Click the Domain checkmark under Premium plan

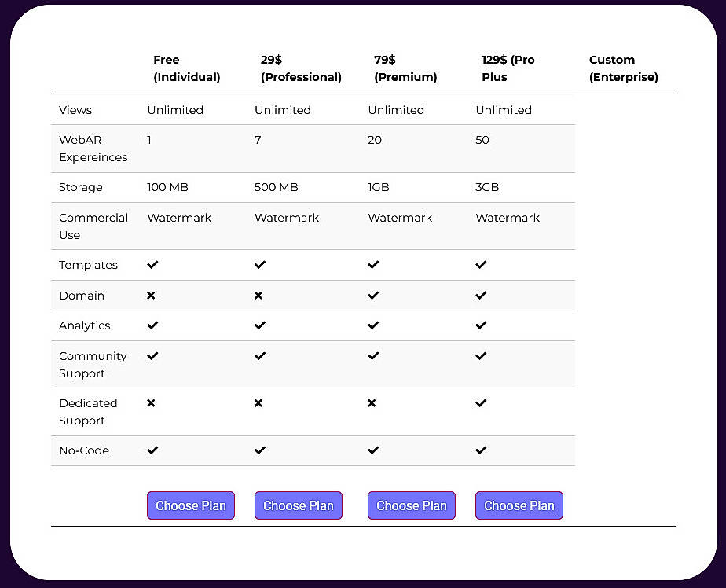click(x=372, y=296)
